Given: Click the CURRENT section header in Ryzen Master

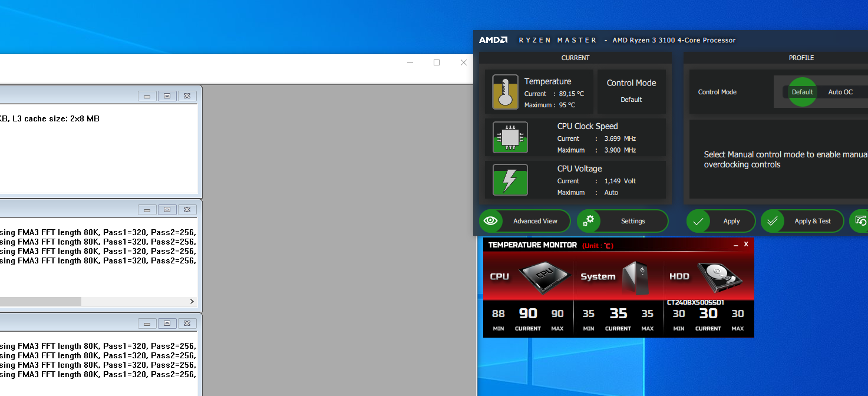Looking at the screenshot, I should coord(575,58).
